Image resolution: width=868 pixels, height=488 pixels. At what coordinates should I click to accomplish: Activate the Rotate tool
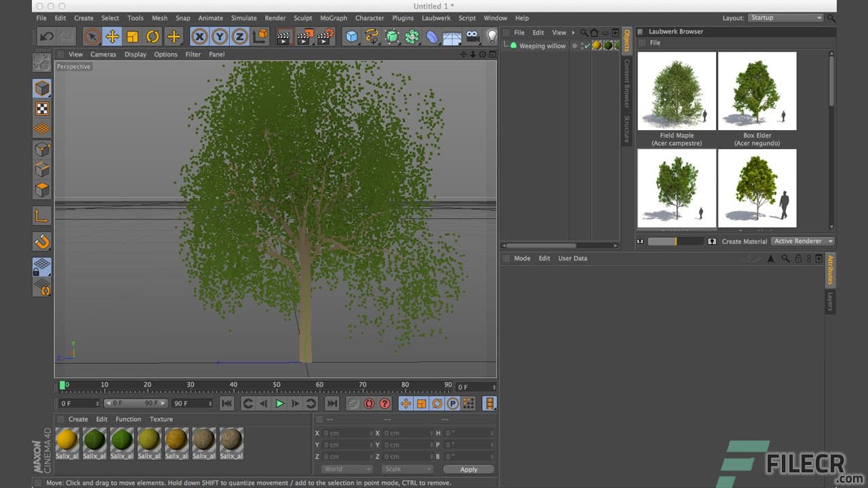point(154,37)
